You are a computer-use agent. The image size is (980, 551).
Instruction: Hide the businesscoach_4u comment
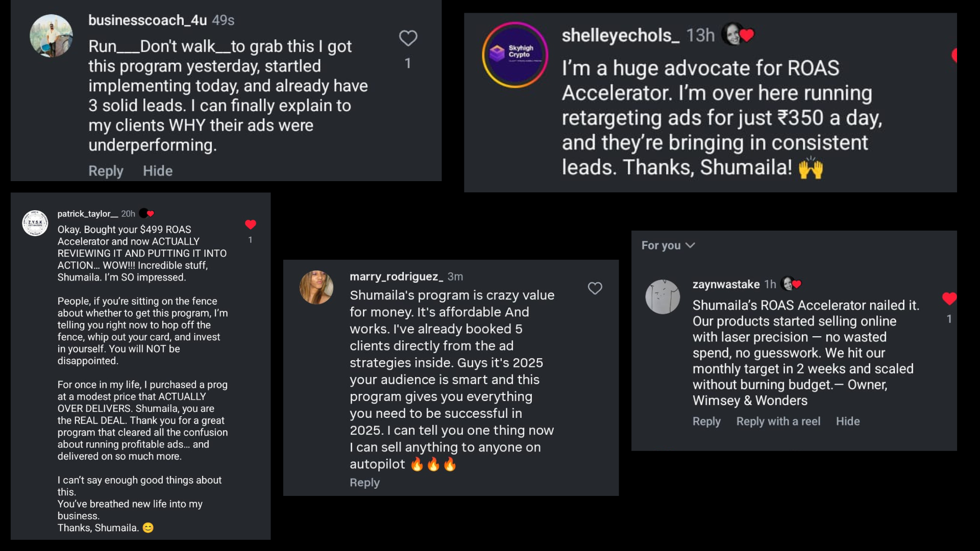158,171
